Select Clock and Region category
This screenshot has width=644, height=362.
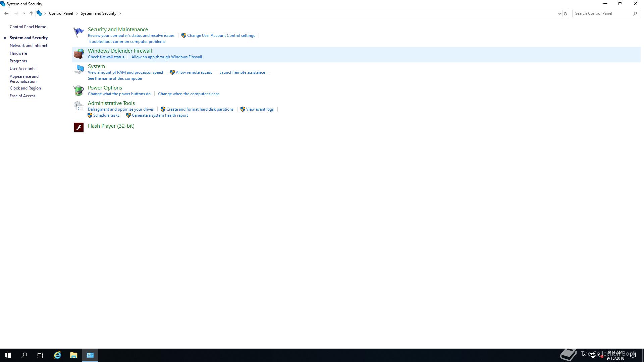pyautogui.click(x=25, y=88)
